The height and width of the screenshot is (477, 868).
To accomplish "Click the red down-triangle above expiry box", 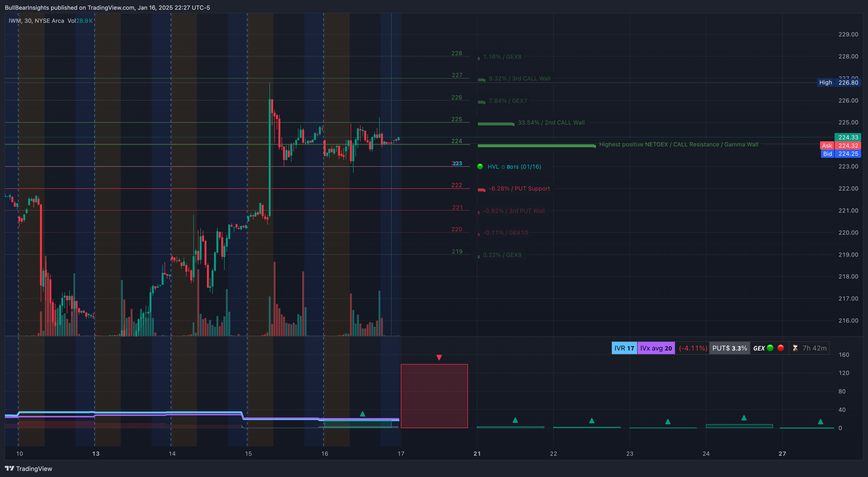I will [439, 357].
